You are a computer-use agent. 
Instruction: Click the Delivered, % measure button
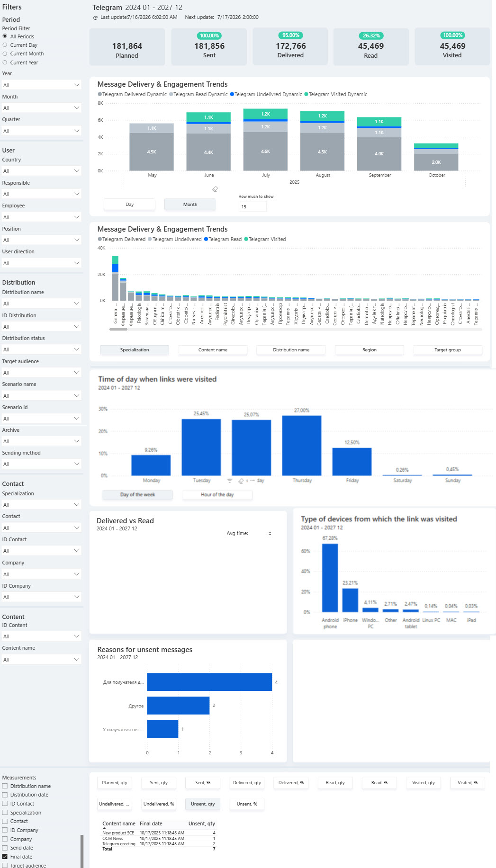(291, 783)
